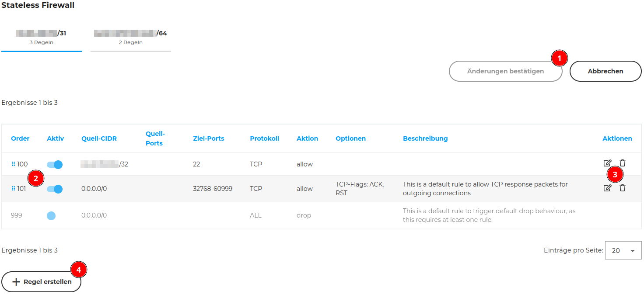Click Änderungen bestätigen button
This screenshot has width=644, height=294.
click(x=505, y=71)
